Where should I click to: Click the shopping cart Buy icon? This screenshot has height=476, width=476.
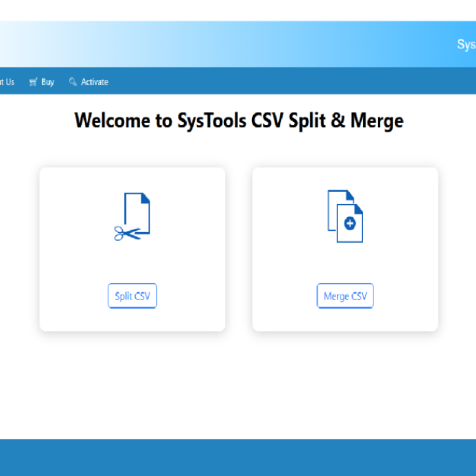[x=33, y=82]
